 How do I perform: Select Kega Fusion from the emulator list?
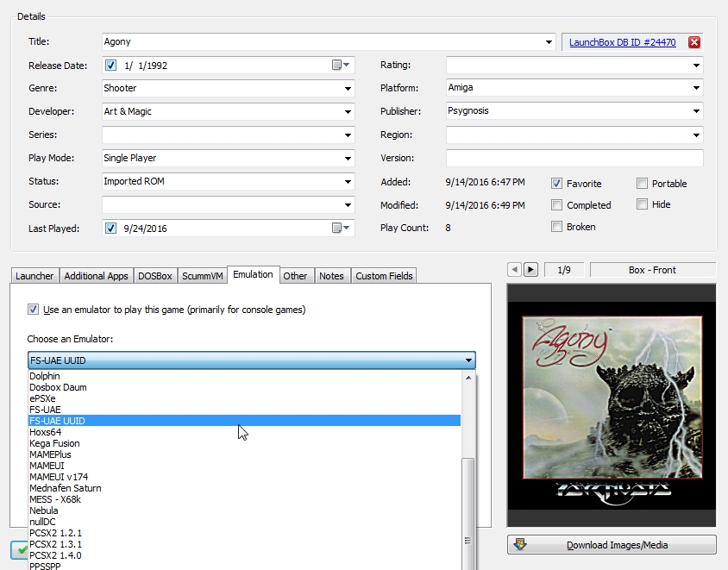57,443
